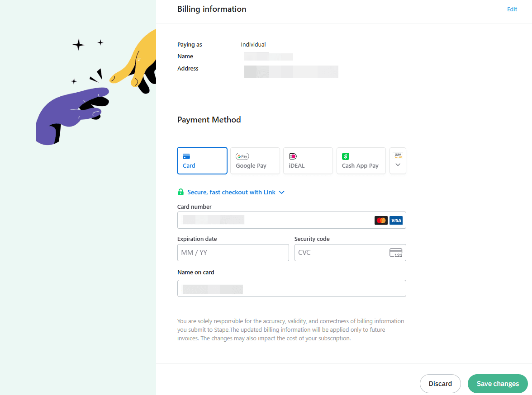Click the Visa icon in card number field
The height and width of the screenshot is (395, 532).
click(396, 220)
